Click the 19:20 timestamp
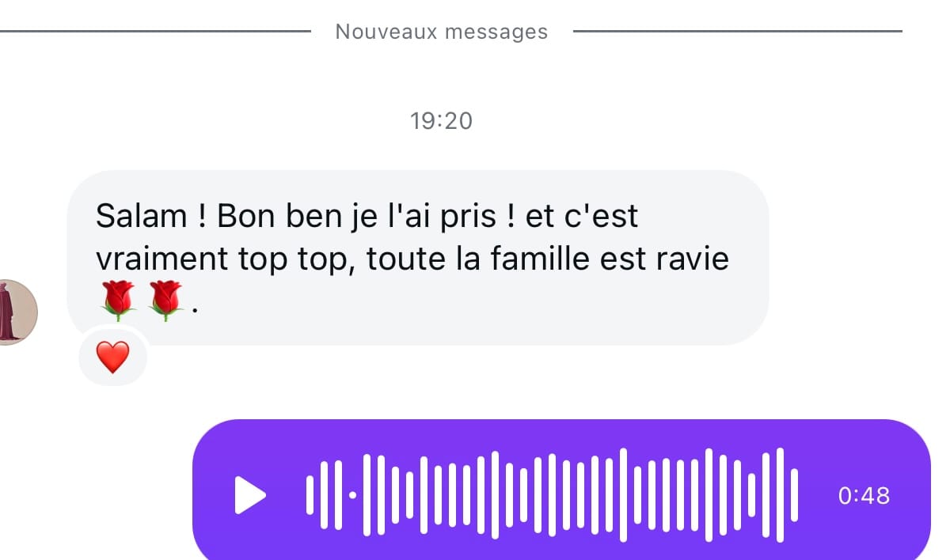The width and height of the screenshot is (950, 560). pos(442,121)
